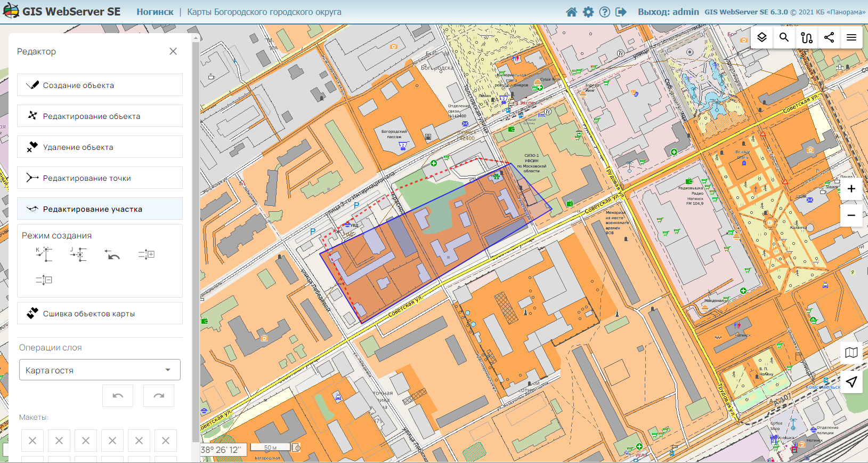Select 'Создание объекта' in the editor
This screenshot has width=868, height=463.
tap(100, 85)
